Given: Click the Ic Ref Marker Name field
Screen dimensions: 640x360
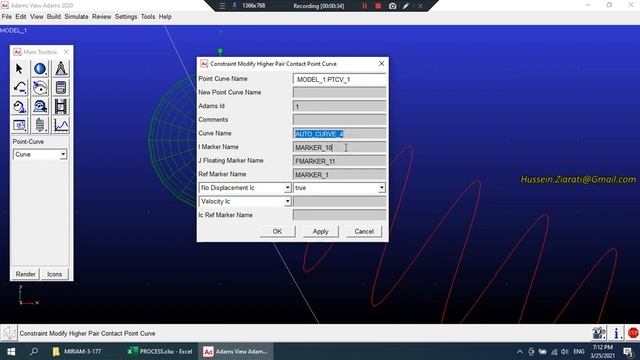Looking at the screenshot, I should click(x=339, y=215).
